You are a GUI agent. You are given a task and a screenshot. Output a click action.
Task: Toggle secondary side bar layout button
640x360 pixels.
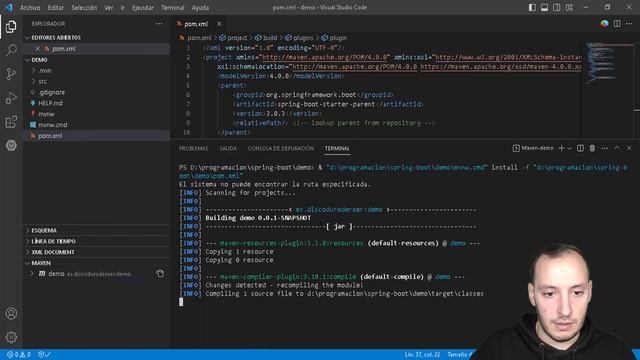point(557,7)
